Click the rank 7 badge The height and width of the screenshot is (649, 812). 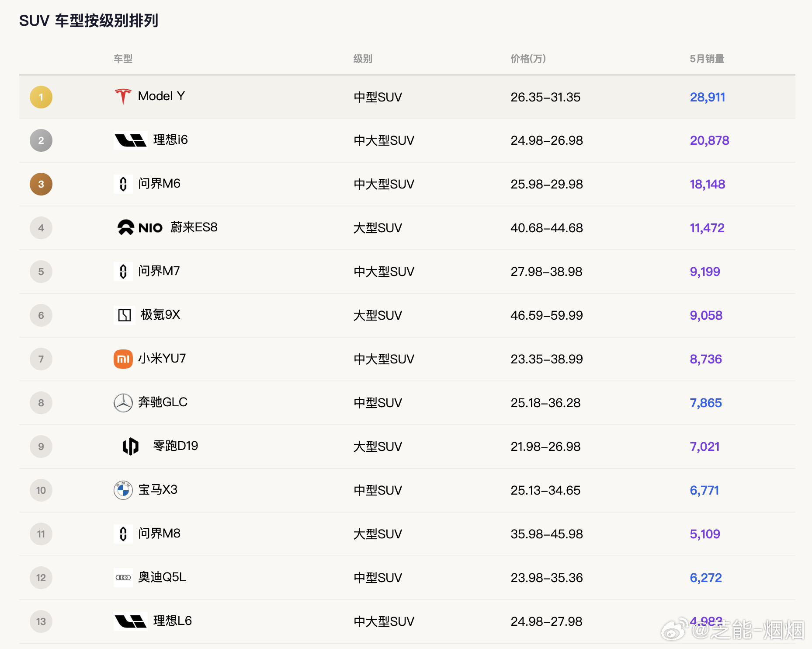click(41, 359)
